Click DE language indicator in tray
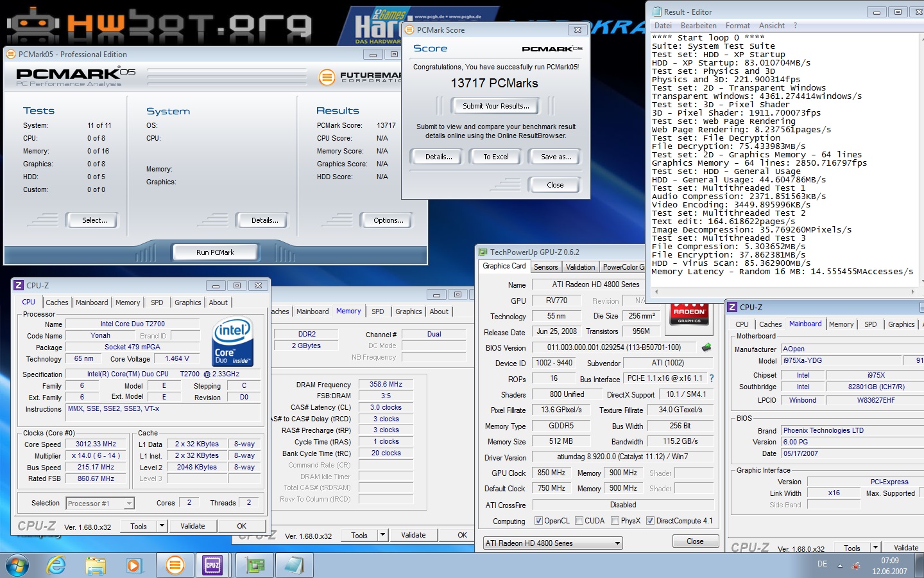The height and width of the screenshot is (578, 924). click(x=823, y=564)
